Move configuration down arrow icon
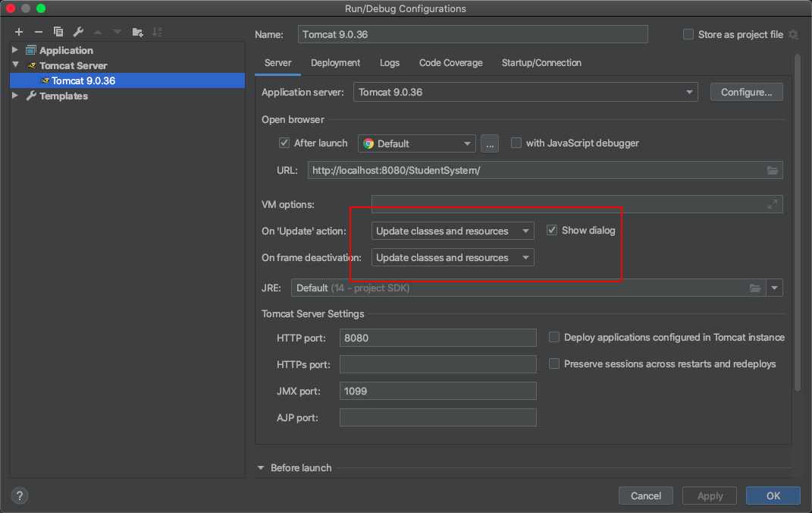The width and height of the screenshot is (812, 513). [118, 32]
